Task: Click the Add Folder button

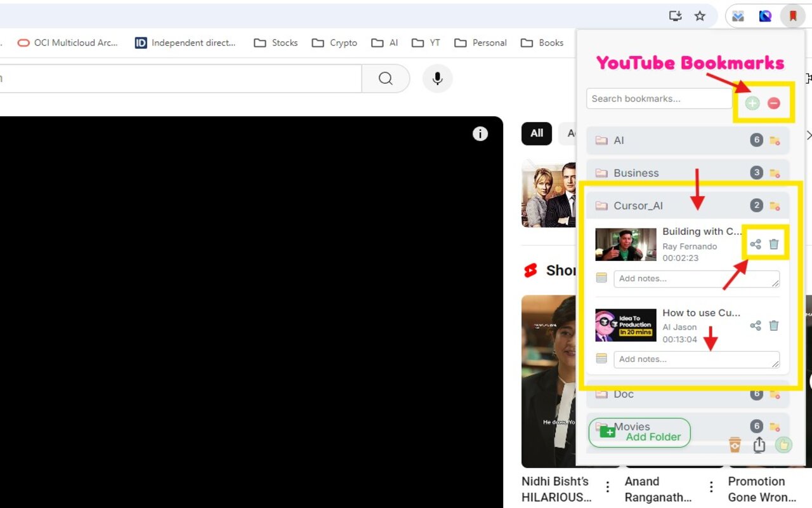Action: point(639,432)
